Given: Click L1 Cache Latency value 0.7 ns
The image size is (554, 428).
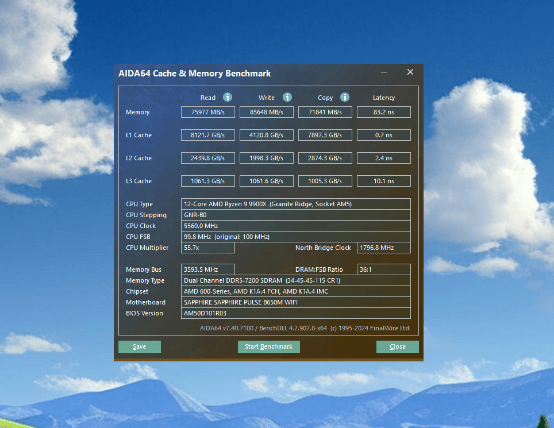Looking at the screenshot, I should point(384,135).
